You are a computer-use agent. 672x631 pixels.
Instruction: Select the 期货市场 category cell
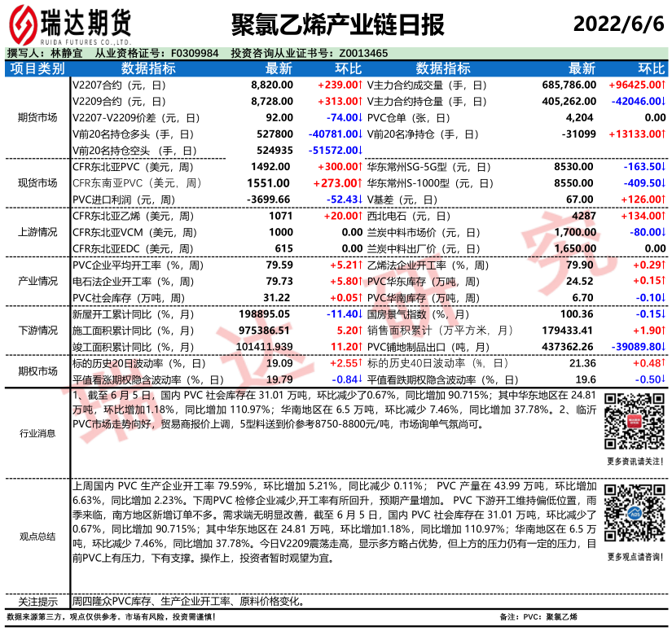[x=37, y=117]
